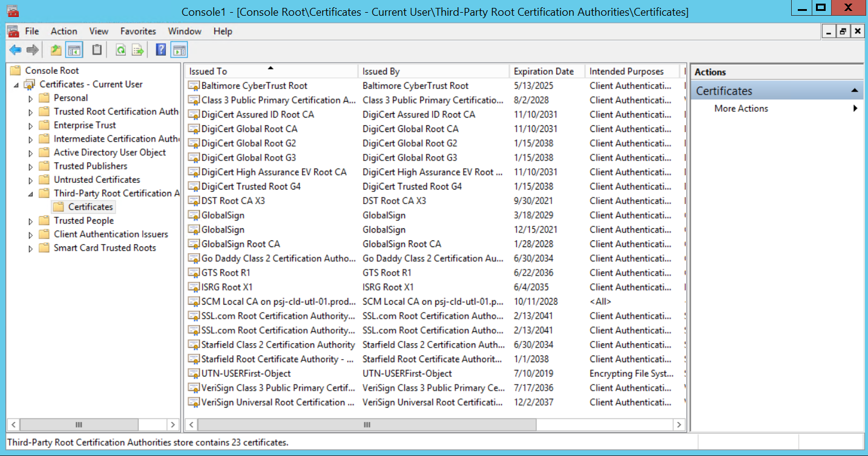Sort by the Expiration Date column header

pos(544,71)
